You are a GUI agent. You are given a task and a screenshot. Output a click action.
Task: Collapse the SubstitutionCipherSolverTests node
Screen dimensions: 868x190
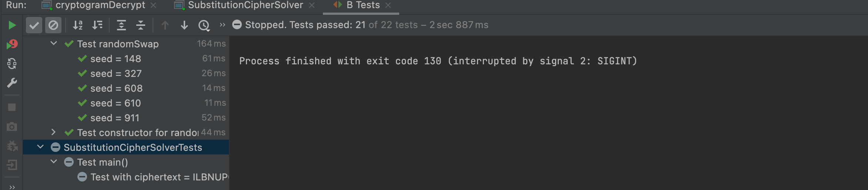coord(40,147)
